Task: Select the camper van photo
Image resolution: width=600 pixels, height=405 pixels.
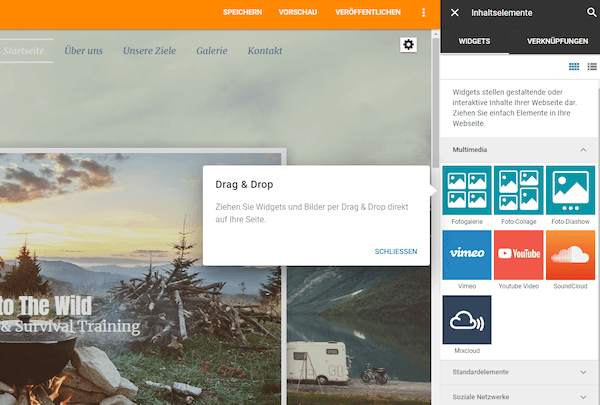Action: point(359,335)
